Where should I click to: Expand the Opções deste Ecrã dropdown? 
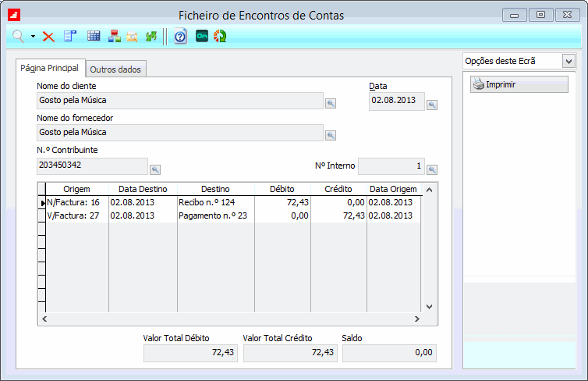point(569,61)
